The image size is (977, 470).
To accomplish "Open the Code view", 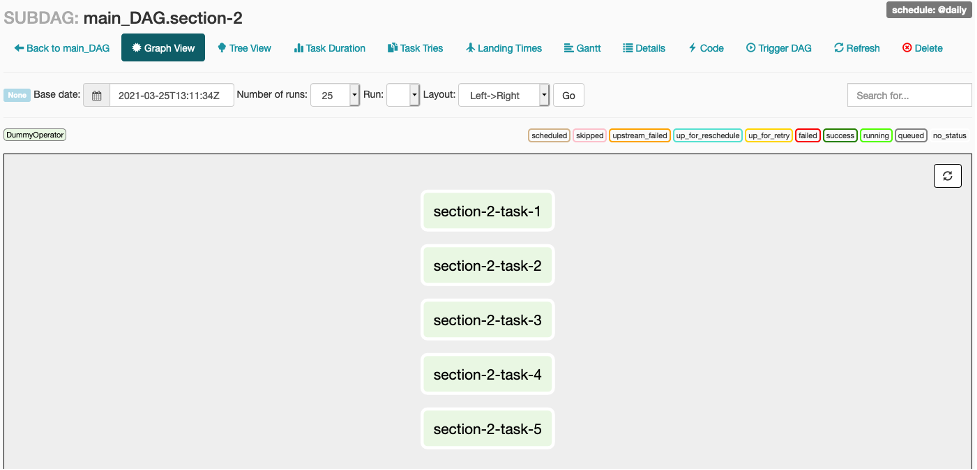I will [706, 48].
